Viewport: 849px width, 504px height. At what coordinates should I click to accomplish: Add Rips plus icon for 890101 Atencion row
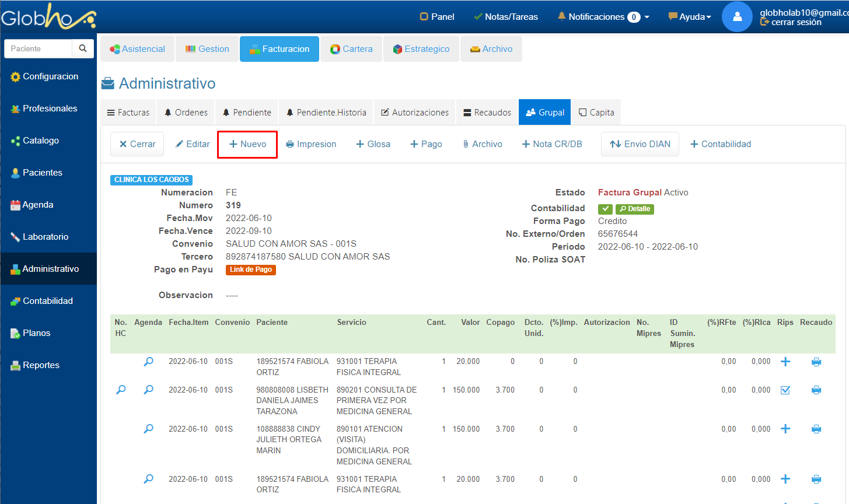pos(785,429)
